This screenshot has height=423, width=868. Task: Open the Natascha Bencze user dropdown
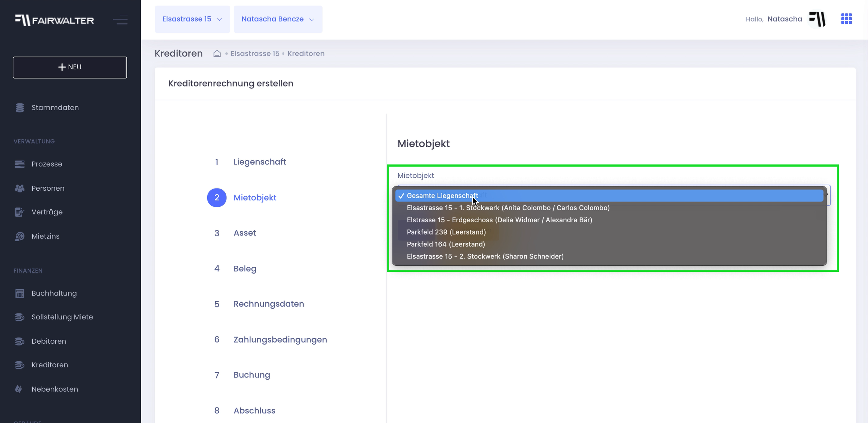(x=278, y=19)
